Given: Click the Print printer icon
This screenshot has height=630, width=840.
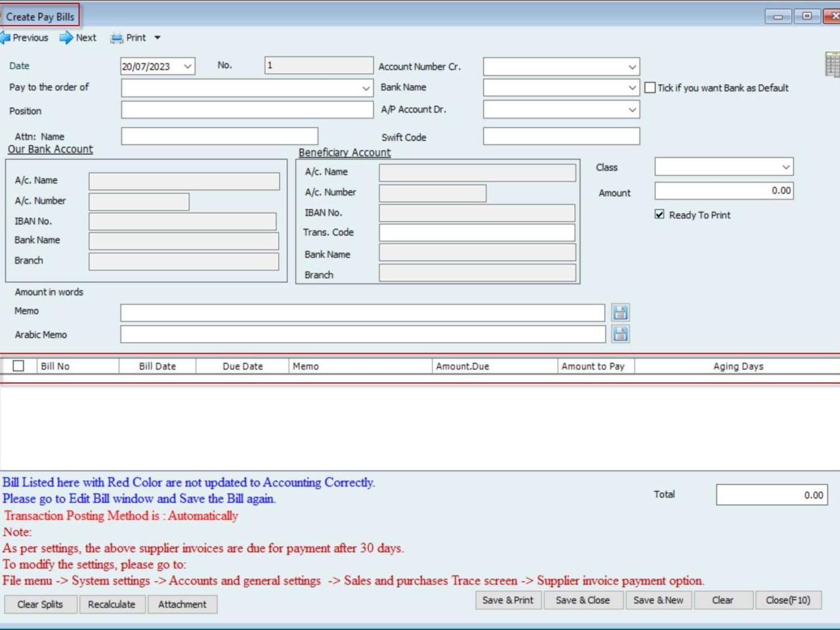Looking at the screenshot, I should 117,38.
